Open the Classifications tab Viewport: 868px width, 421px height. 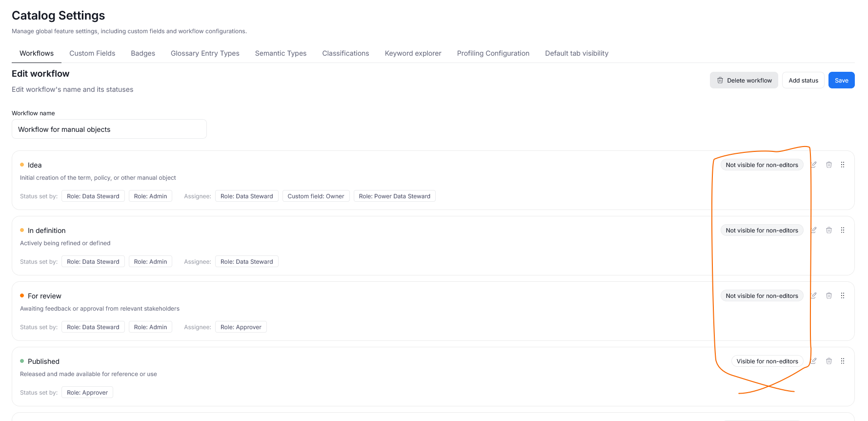pos(345,53)
